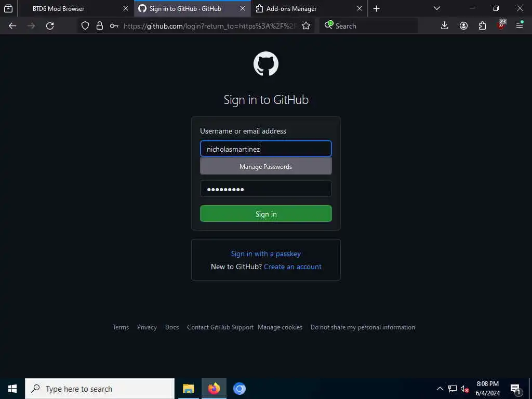Image resolution: width=532 pixels, height=399 pixels.
Task: Open the Firefox account icon
Action: coord(463,26)
